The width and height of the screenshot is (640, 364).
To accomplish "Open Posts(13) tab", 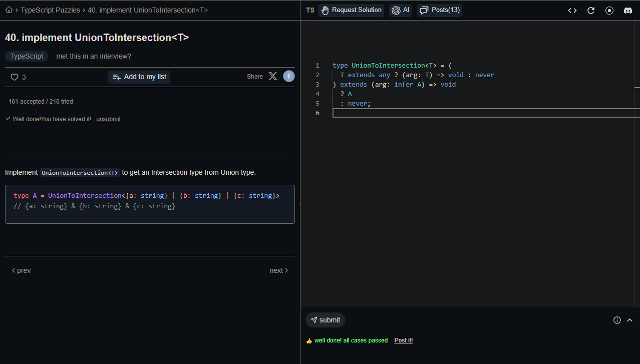I will [x=439, y=10].
